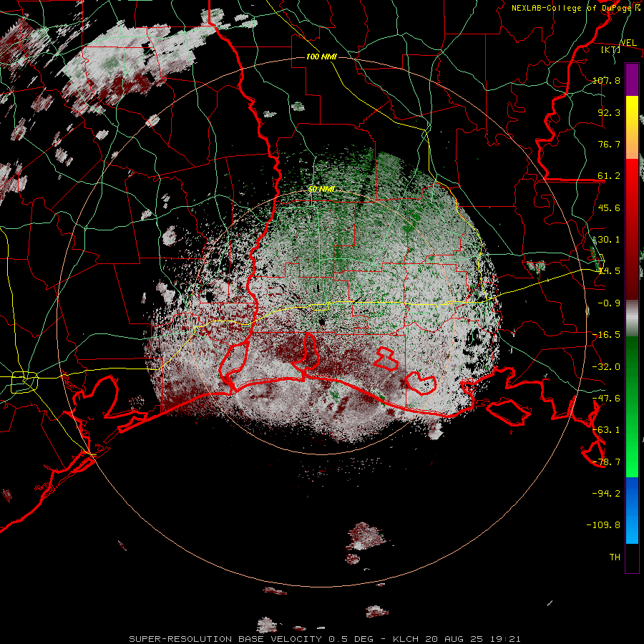The width and height of the screenshot is (644, 644).
Task: Click the -63.1 velocity scale value
Action: click(x=606, y=430)
